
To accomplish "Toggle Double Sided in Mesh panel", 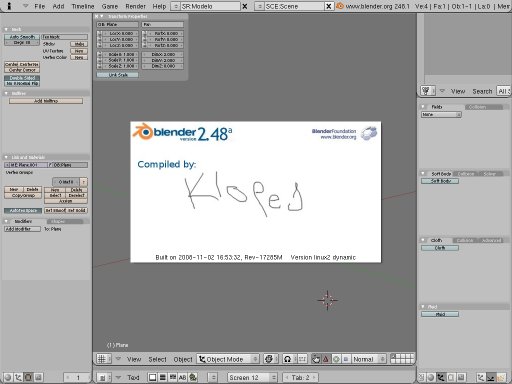I will point(22,78).
